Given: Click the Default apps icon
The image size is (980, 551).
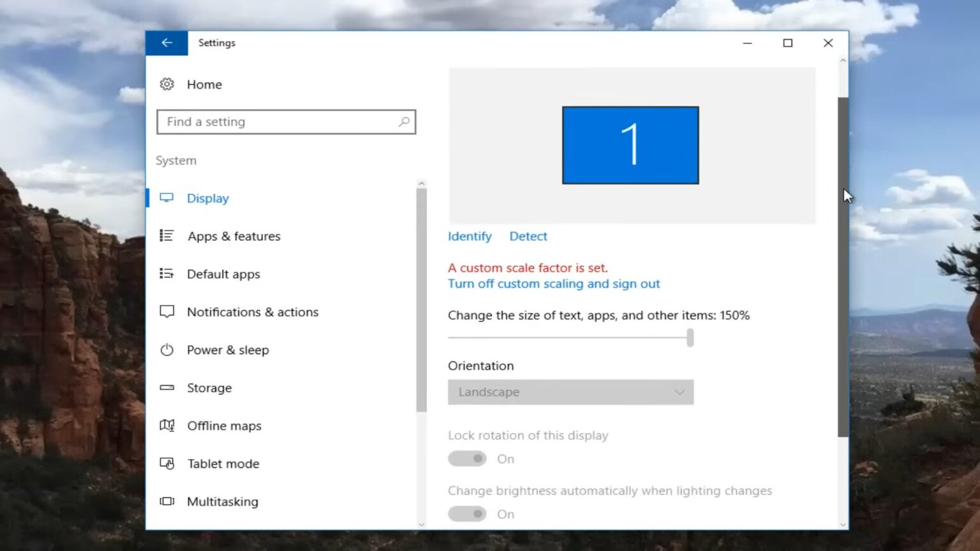Looking at the screenshot, I should click(x=167, y=274).
